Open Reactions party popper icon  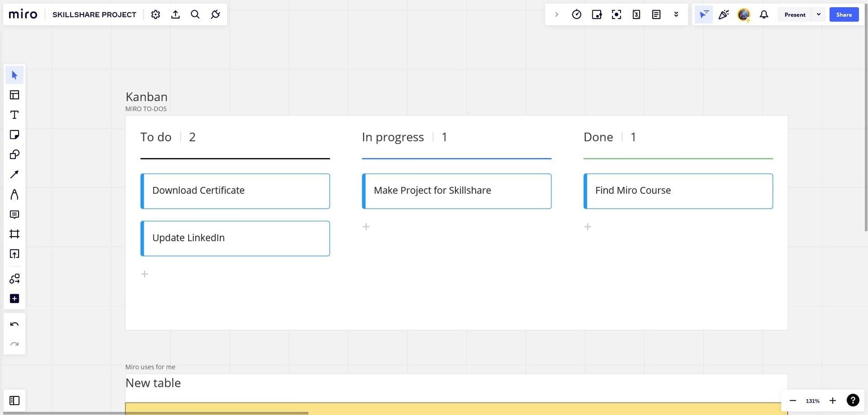(724, 15)
